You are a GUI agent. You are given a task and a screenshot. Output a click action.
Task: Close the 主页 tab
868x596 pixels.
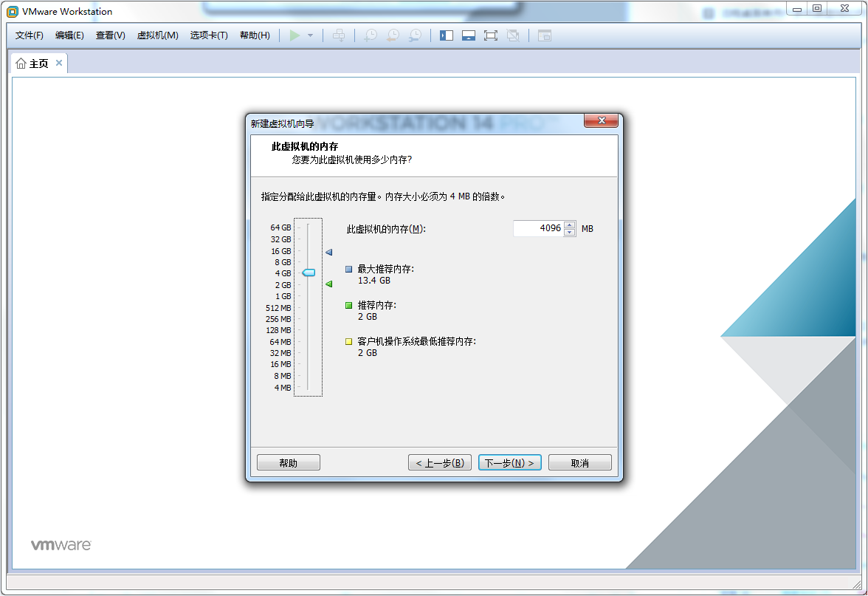pyautogui.click(x=59, y=63)
